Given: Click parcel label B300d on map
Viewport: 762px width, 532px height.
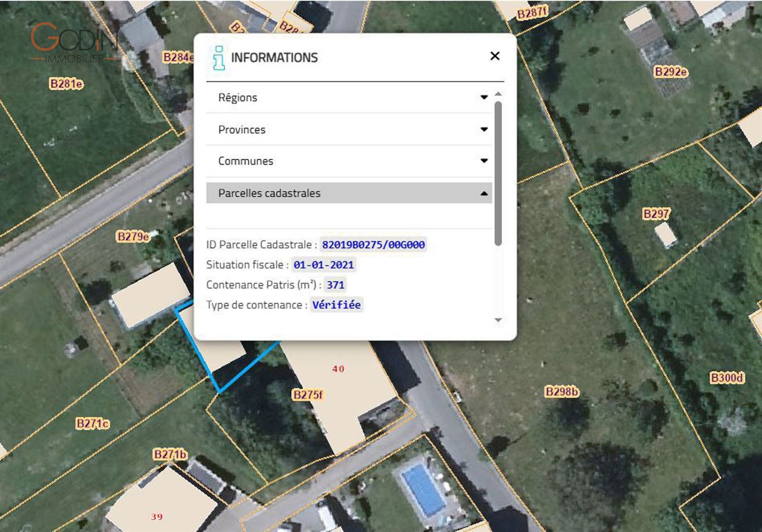Looking at the screenshot, I should pyautogui.click(x=727, y=378).
